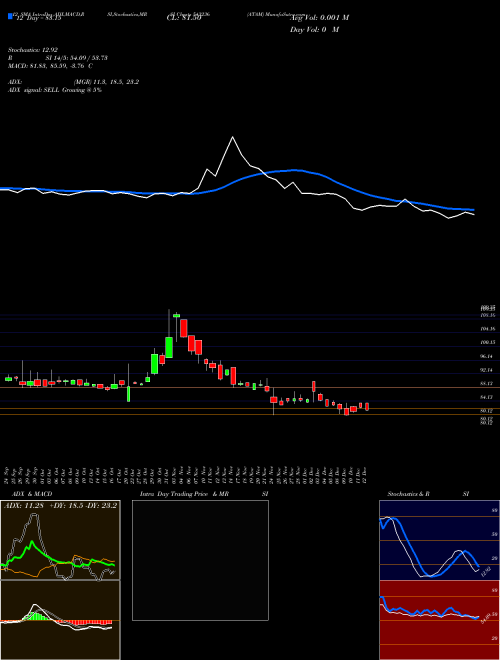Click the 'ADX: 11.28 +DY: 18.5 -DY: 23.2' header

(x=60, y=505)
